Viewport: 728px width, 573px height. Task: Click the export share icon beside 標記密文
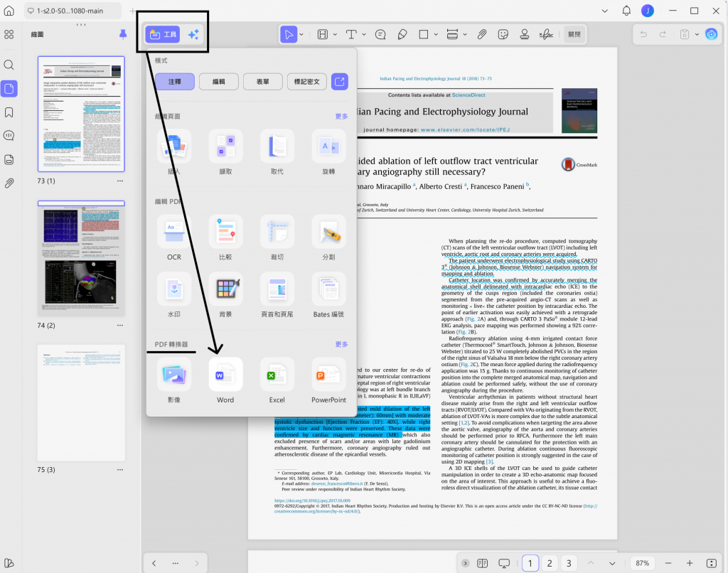click(340, 82)
